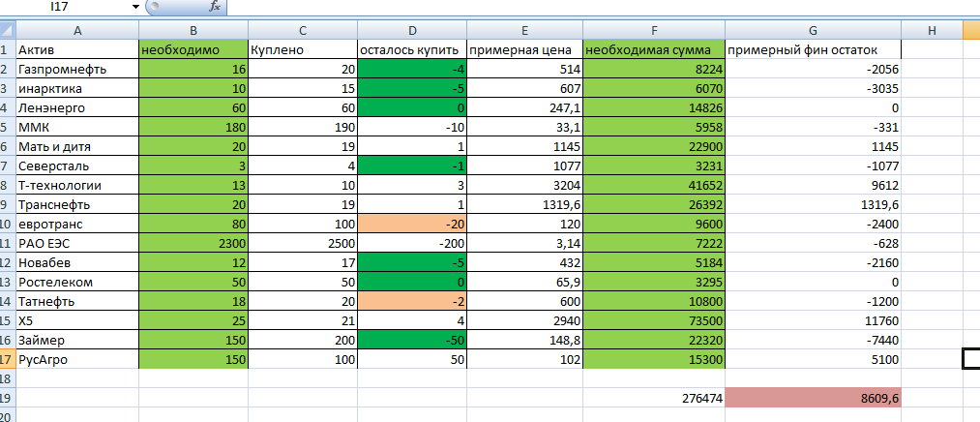Screen dimensions: 980x422
Task: Select balance cell -7440
Action: click(x=813, y=340)
